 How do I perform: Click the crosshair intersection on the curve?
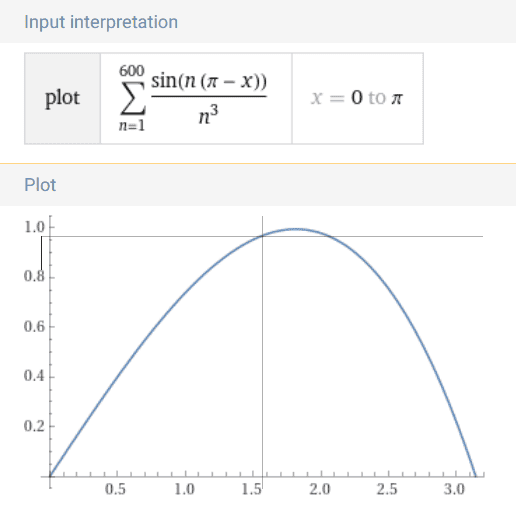pyautogui.click(x=262, y=236)
